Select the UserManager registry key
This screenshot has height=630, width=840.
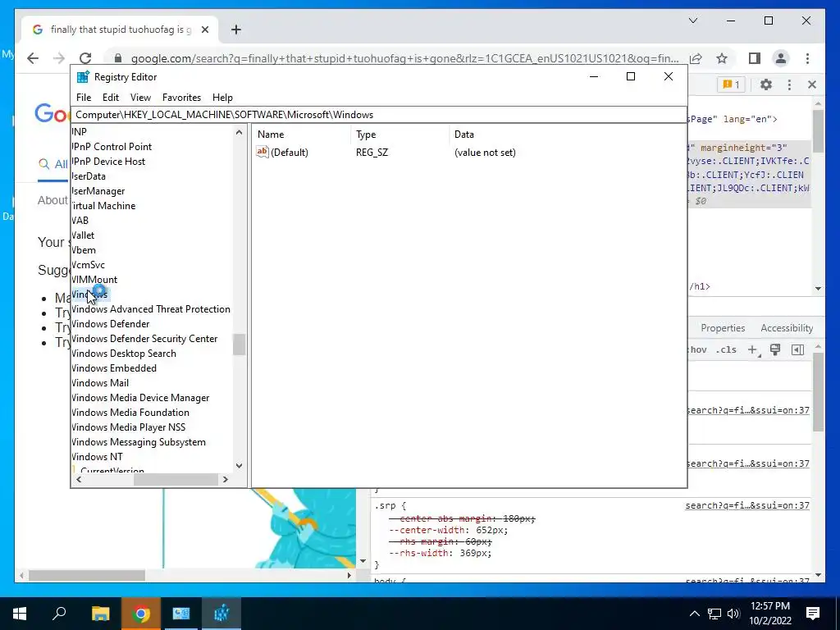[98, 190]
